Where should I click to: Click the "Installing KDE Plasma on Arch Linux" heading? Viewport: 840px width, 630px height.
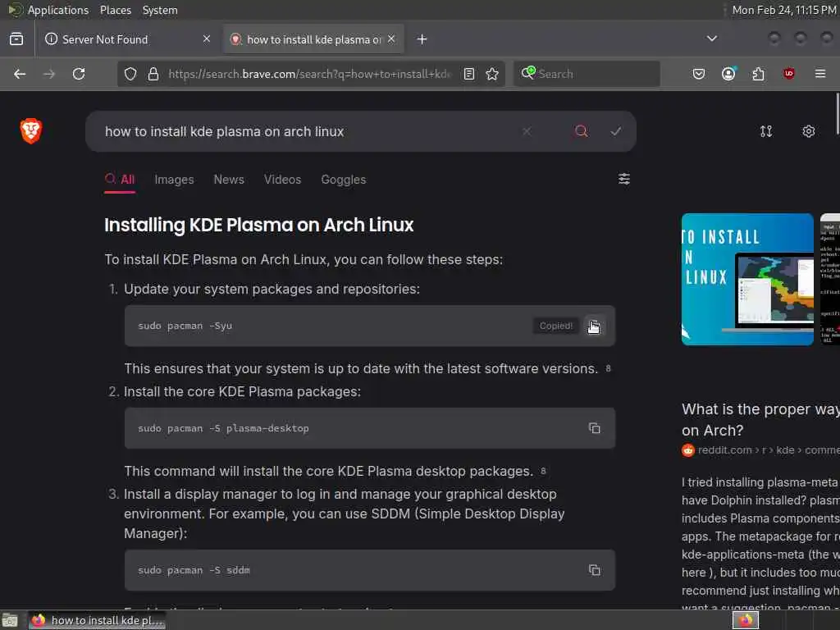[258, 225]
